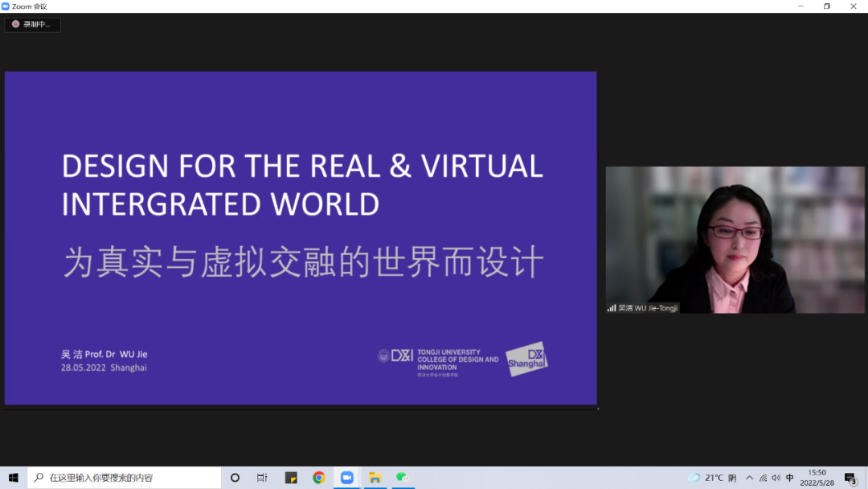Open Cortana circle icon on taskbar
Screen dimensions: 868x489
[235, 478]
